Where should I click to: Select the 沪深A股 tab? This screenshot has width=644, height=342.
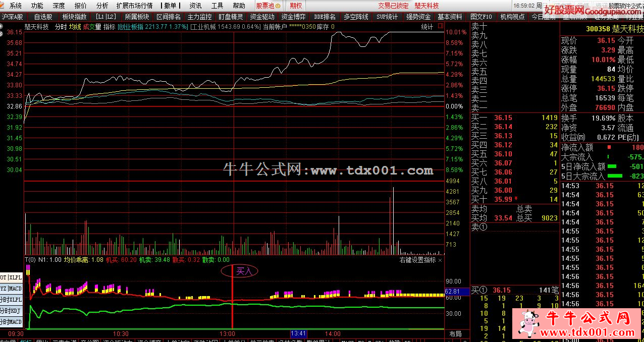tap(12, 17)
